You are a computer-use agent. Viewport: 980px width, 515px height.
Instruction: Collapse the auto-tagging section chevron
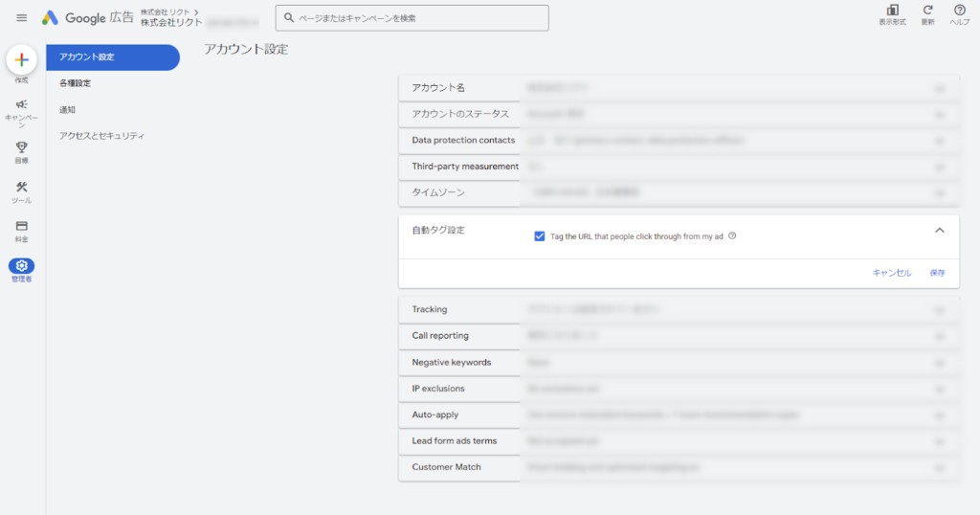[x=940, y=231]
